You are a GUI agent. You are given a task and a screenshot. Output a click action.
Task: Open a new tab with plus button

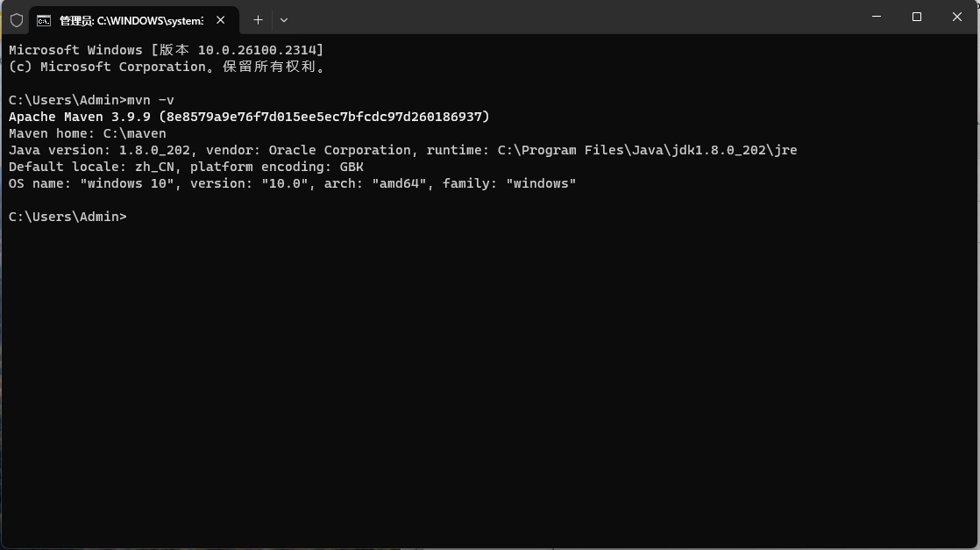click(x=258, y=19)
